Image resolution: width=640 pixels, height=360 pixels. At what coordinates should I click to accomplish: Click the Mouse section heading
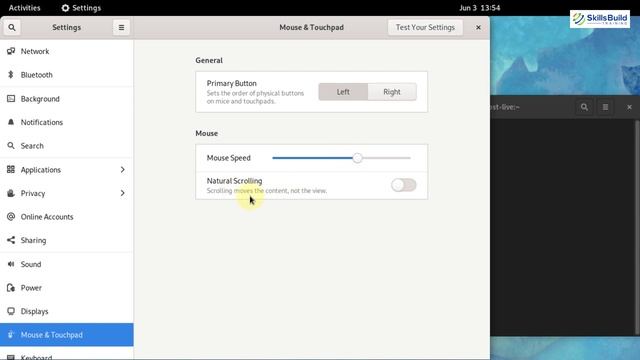tap(207, 133)
